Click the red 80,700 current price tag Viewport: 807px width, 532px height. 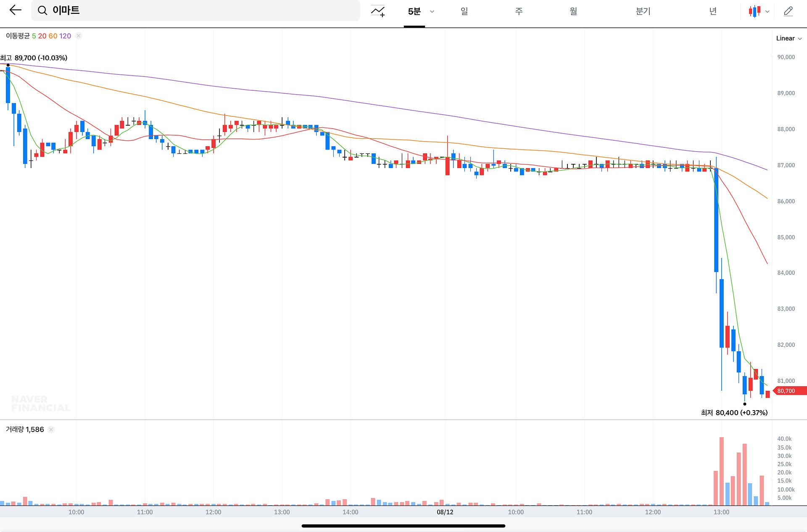(x=789, y=391)
